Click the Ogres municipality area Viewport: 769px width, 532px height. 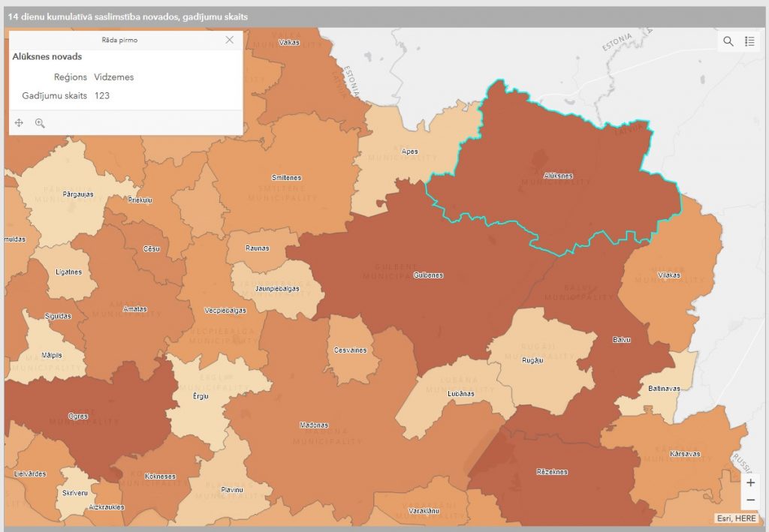78,416
